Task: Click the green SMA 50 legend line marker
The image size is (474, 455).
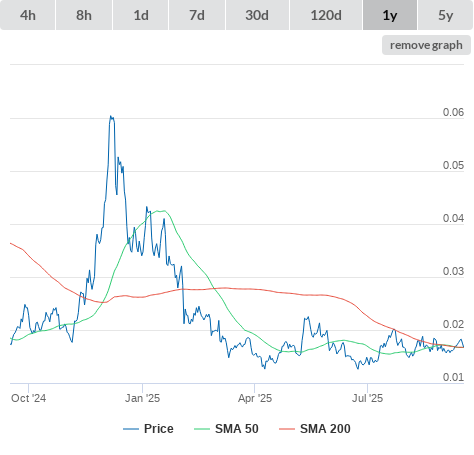Action: pos(202,429)
